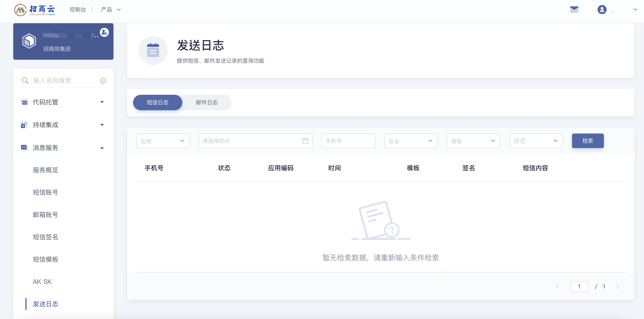Click the cube project icon
The image size is (644, 319).
pyautogui.click(x=29, y=41)
